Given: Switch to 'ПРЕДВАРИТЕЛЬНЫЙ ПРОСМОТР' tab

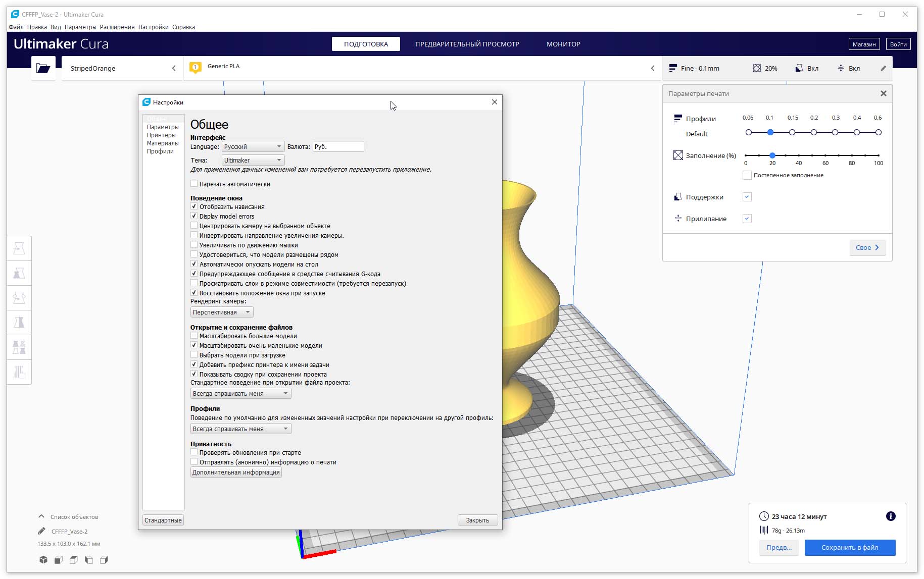Looking at the screenshot, I should coord(467,44).
